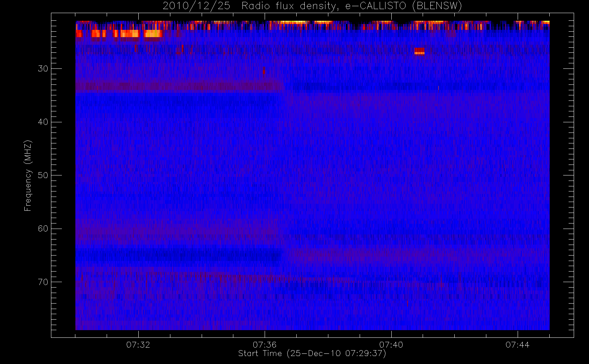The width and height of the screenshot is (589, 364).
Task: Click the isolated red burst after 07:40 near 27 MHz
Action: (x=419, y=51)
